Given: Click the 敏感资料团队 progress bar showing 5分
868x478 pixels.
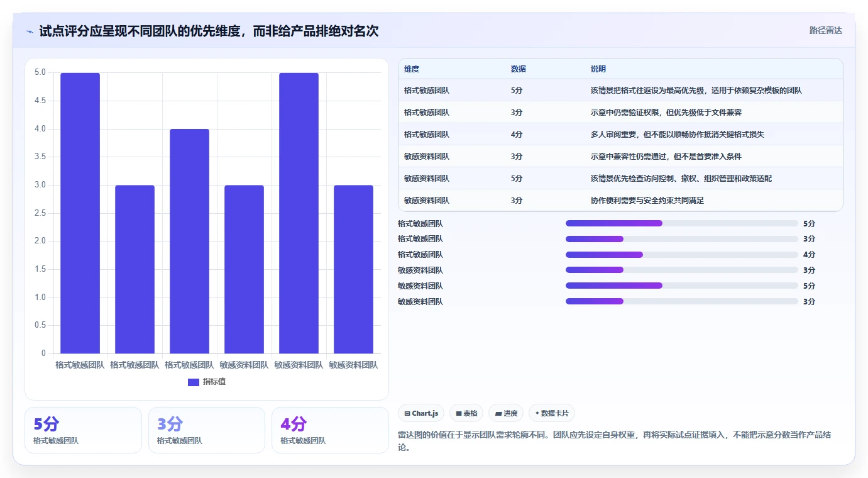Looking at the screenshot, I should coord(682,286).
